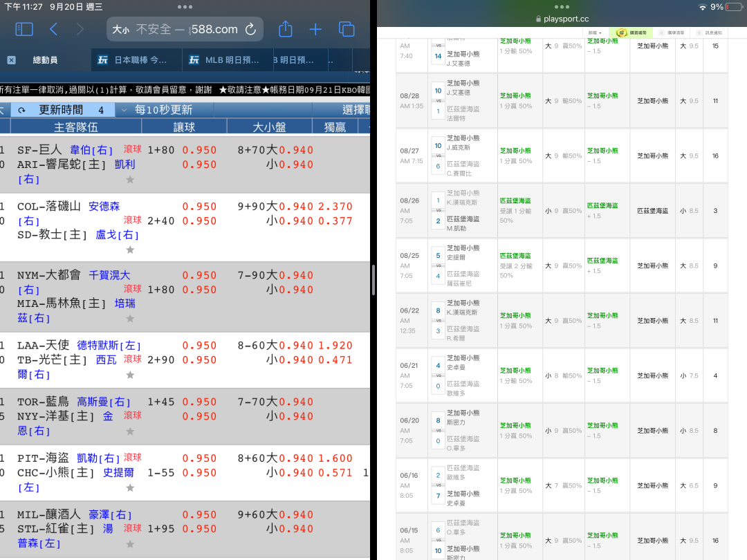The image size is (747, 560).
Task: Open the Safari share sheet
Action: pyautogui.click(x=286, y=29)
